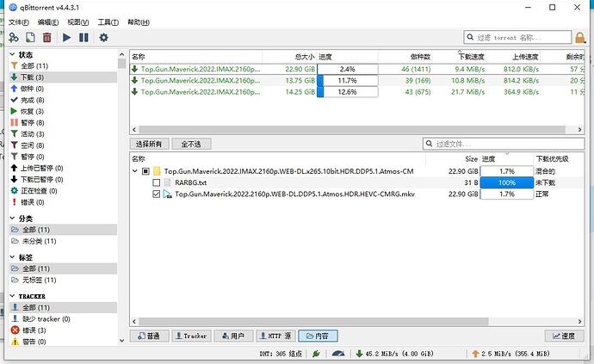Screen dimensions: 594x364
Task: Select the 完成 (8) filter
Action: point(63,100)
